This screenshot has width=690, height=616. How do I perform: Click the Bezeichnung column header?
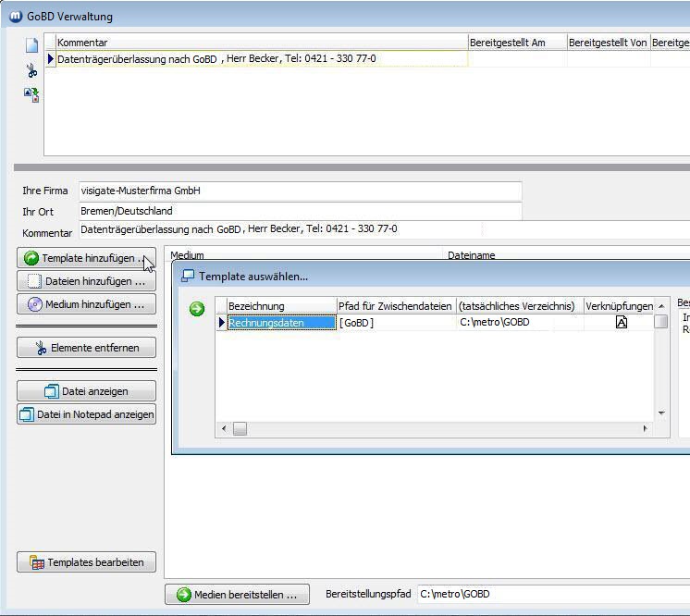click(281, 306)
